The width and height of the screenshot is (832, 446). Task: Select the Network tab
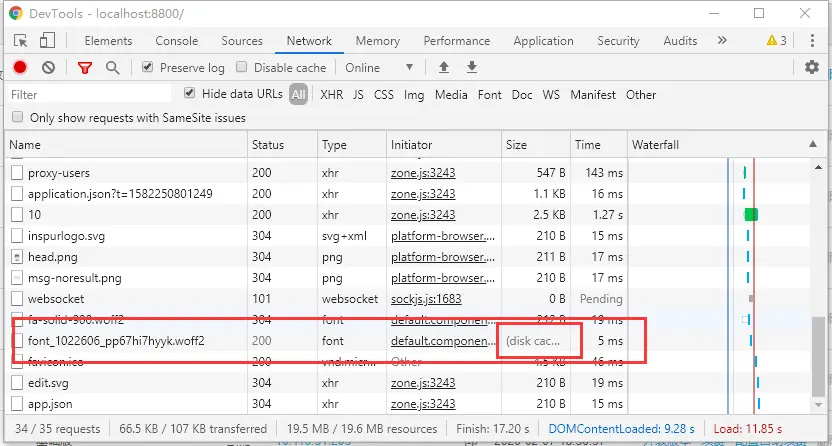coord(309,41)
